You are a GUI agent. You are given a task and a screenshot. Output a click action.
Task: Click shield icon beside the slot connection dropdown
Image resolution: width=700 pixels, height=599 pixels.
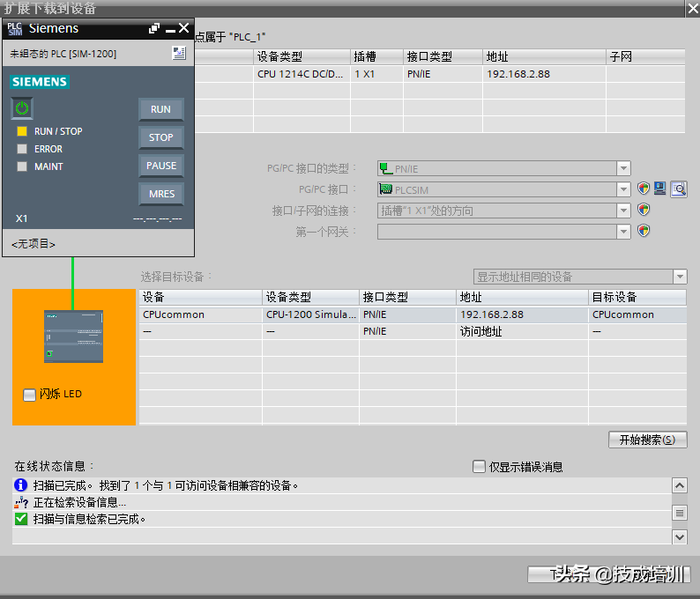[x=644, y=211]
